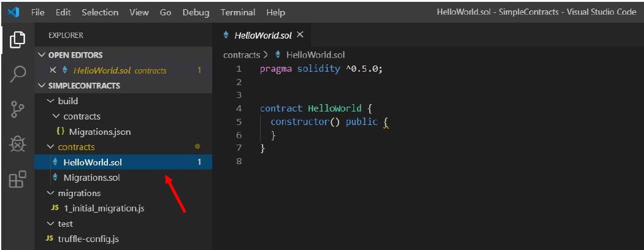Image resolution: width=644 pixels, height=250 pixels.
Task: Open the Terminal menu
Action: tap(237, 12)
